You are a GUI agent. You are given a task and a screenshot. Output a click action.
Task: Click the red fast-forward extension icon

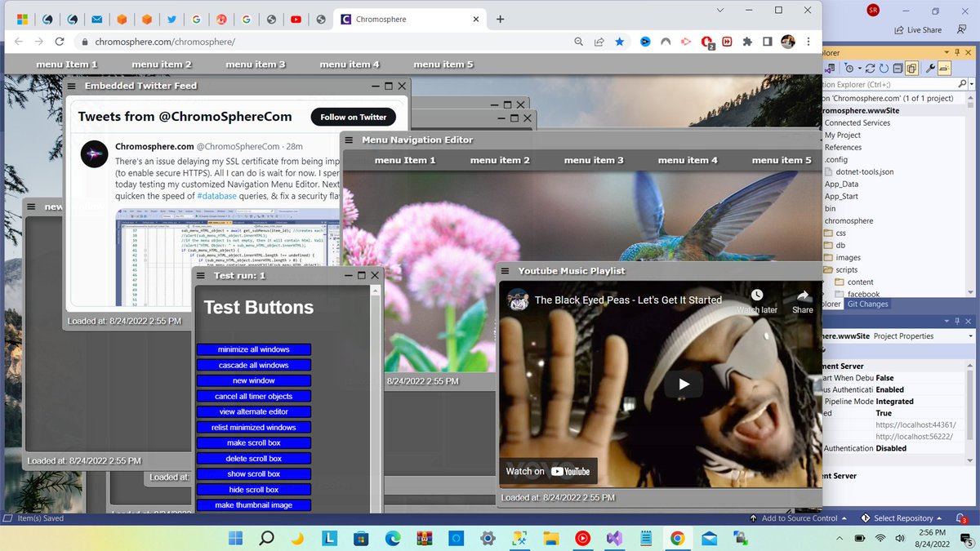(x=727, y=42)
